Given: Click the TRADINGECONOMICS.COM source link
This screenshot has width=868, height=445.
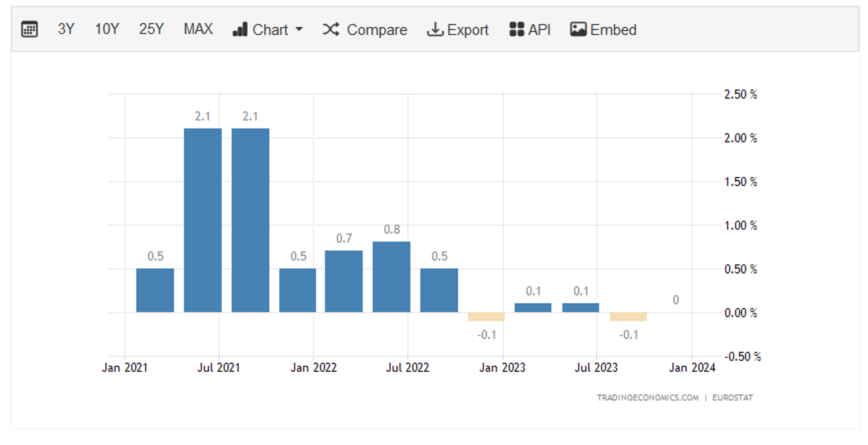Looking at the screenshot, I should click(x=648, y=398).
